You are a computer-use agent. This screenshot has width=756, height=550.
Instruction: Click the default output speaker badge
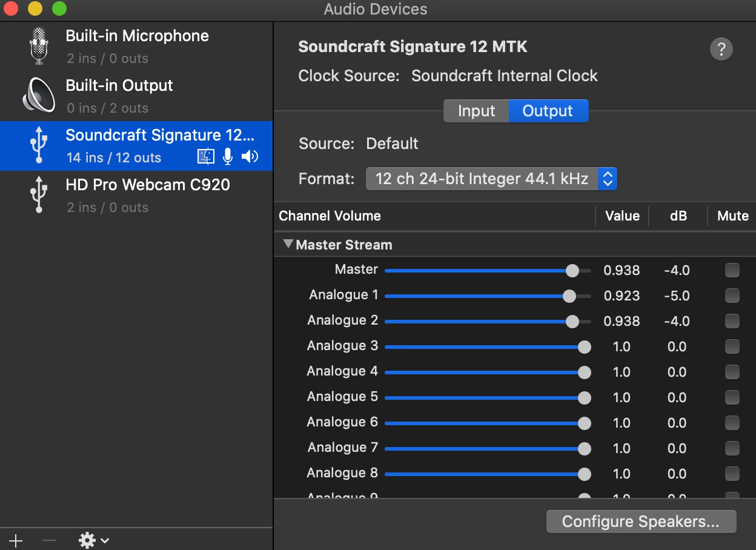pos(250,157)
